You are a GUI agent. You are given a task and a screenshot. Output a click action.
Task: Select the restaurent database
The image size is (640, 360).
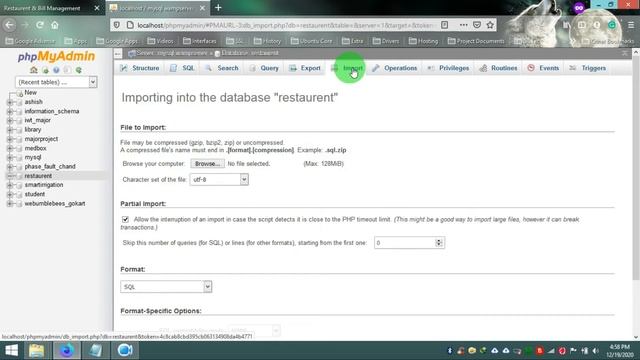click(38, 176)
